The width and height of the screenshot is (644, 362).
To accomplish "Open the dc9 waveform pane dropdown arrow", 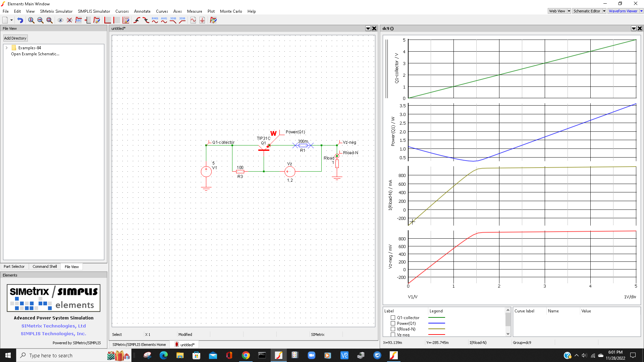I will (x=634, y=28).
